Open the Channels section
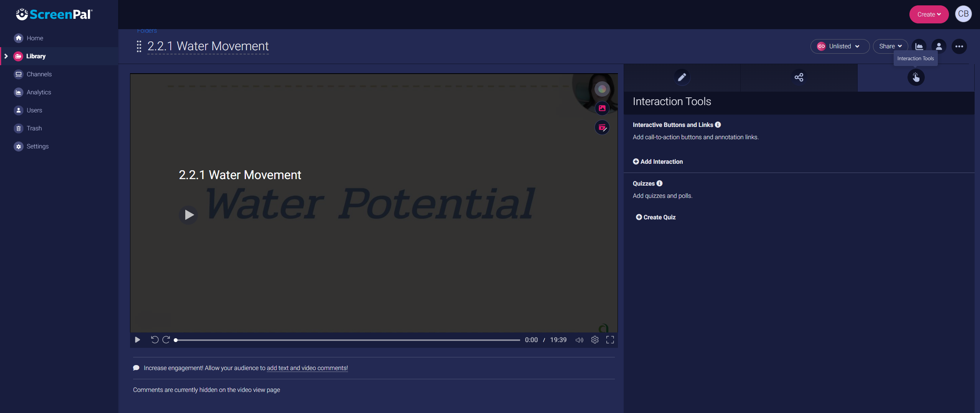Screen dimensions: 980x413 click(x=39, y=74)
